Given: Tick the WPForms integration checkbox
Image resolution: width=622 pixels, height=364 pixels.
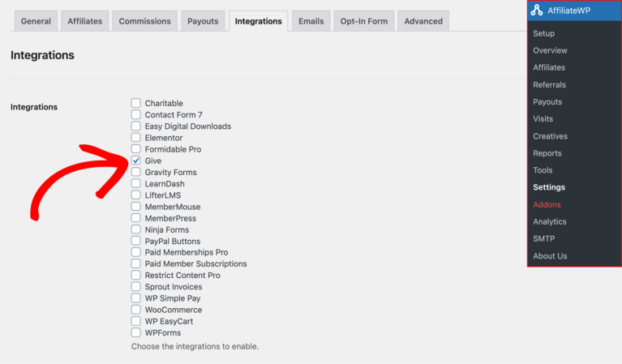Looking at the screenshot, I should [x=136, y=332].
